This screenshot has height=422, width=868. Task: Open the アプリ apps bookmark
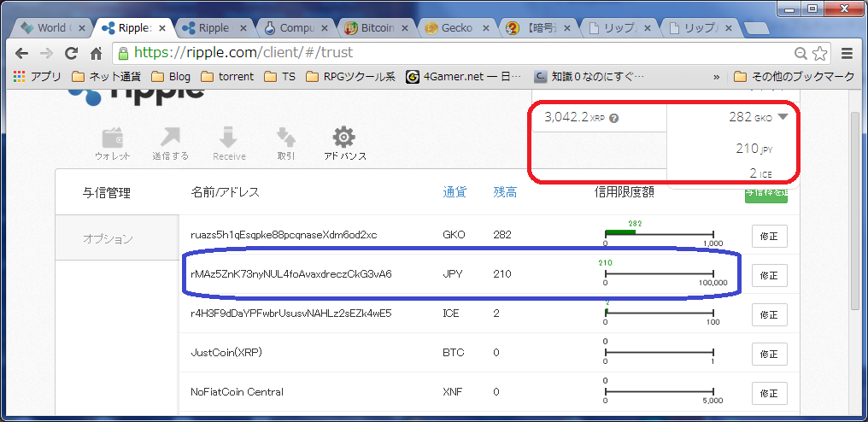pyautogui.click(x=37, y=76)
